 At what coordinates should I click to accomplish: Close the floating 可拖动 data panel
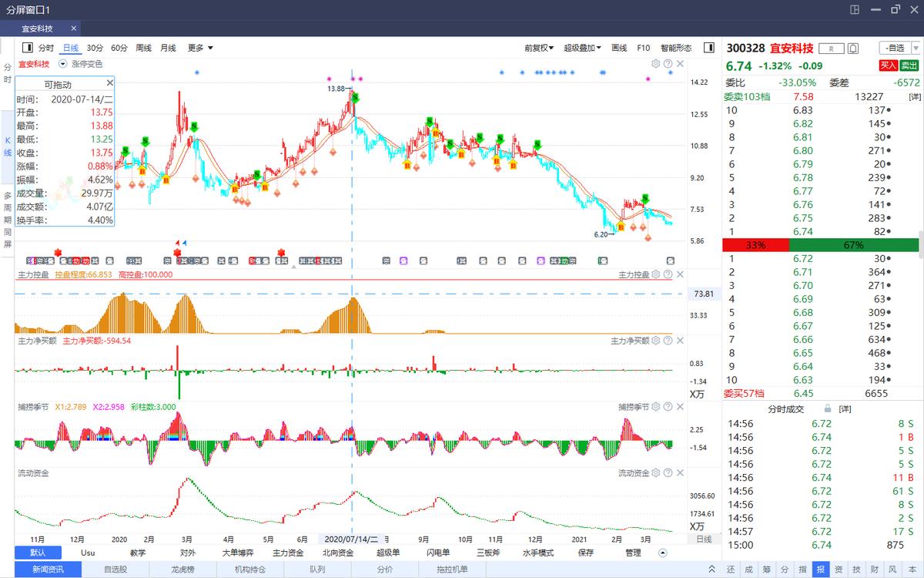(109, 82)
